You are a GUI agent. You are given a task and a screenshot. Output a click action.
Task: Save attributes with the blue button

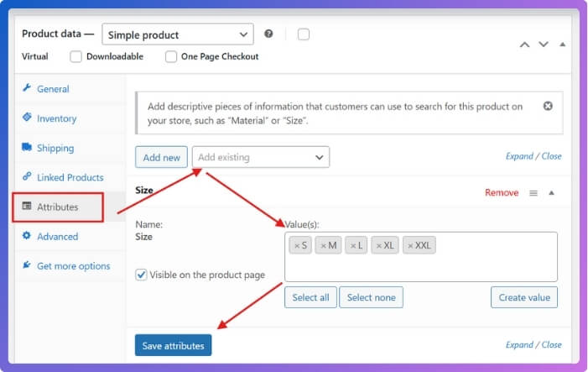(x=174, y=345)
